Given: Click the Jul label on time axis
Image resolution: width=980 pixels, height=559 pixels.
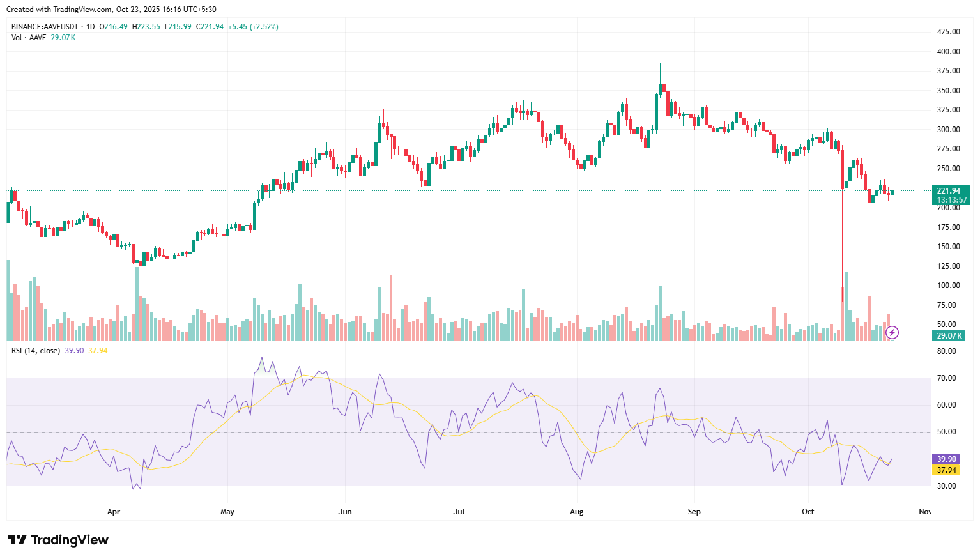Looking at the screenshot, I should tap(458, 512).
